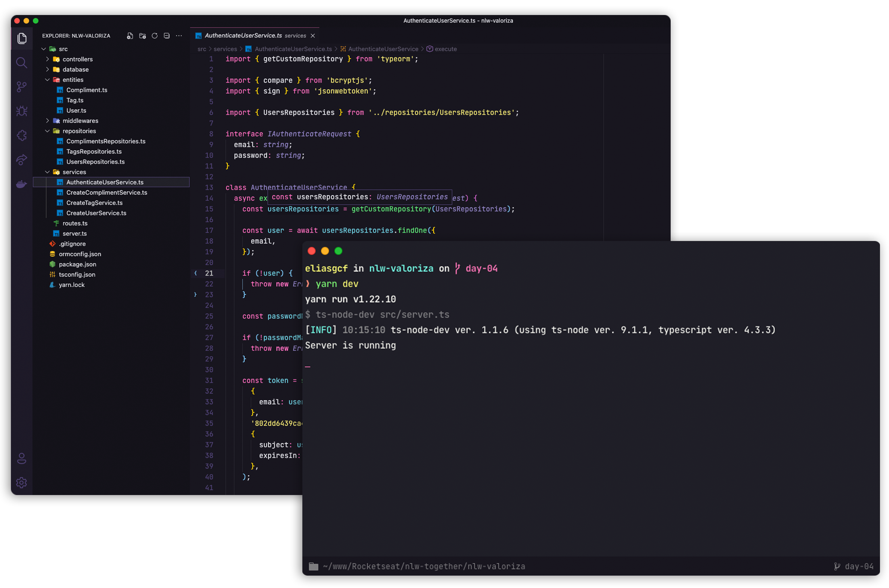889x588 pixels.
Task: Open the Source Control view
Action: point(21,87)
